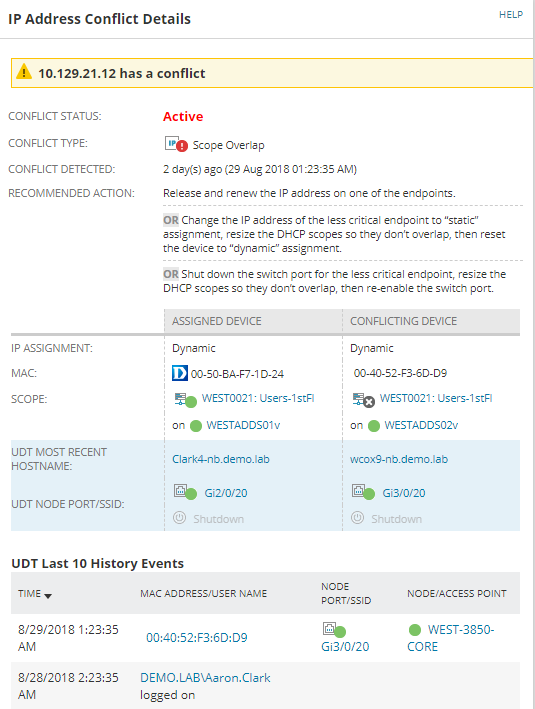
Task: Click the conflicting device scope icon
Action: coord(364,400)
